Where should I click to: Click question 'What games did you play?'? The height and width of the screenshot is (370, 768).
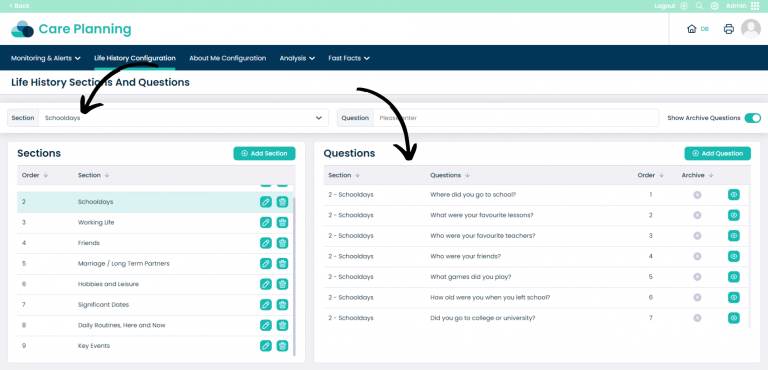(471, 277)
